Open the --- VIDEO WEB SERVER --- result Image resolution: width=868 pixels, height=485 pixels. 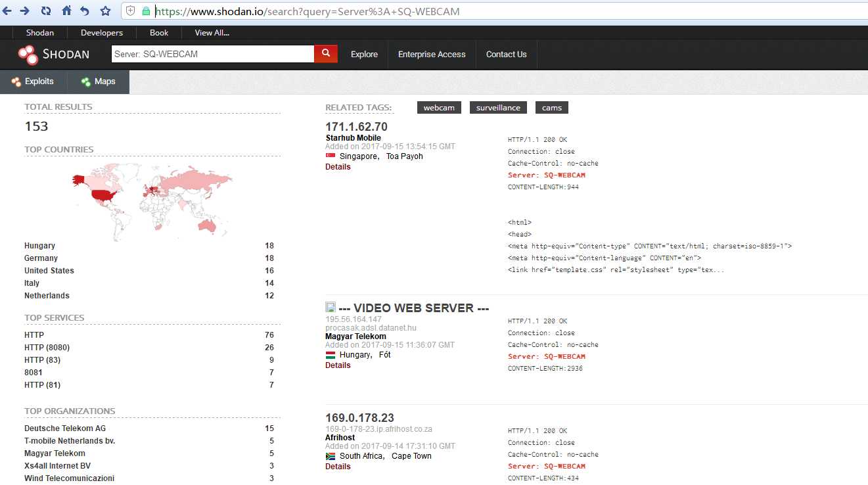point(414,308)
